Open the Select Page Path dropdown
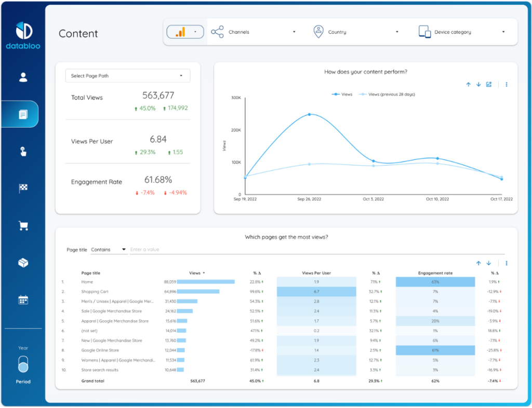This screenshot has width=532, height=408. tap(128, 76)
